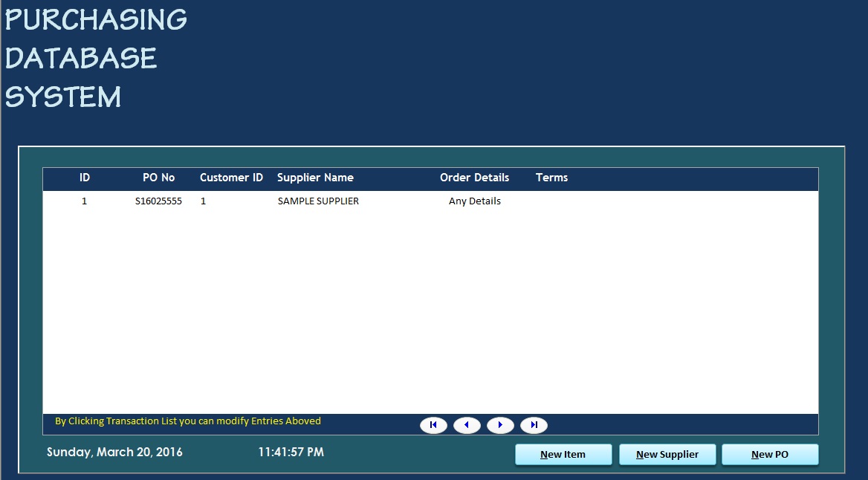This screenshot has width=868, height=480.
Task: Click the Terms column header
Action: coord(551,178)
